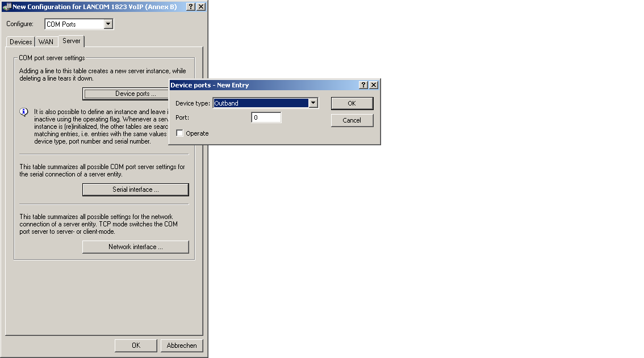Confirm the new entry with dialog OK
Screen dimensions: 644x358
click(352, 103)
